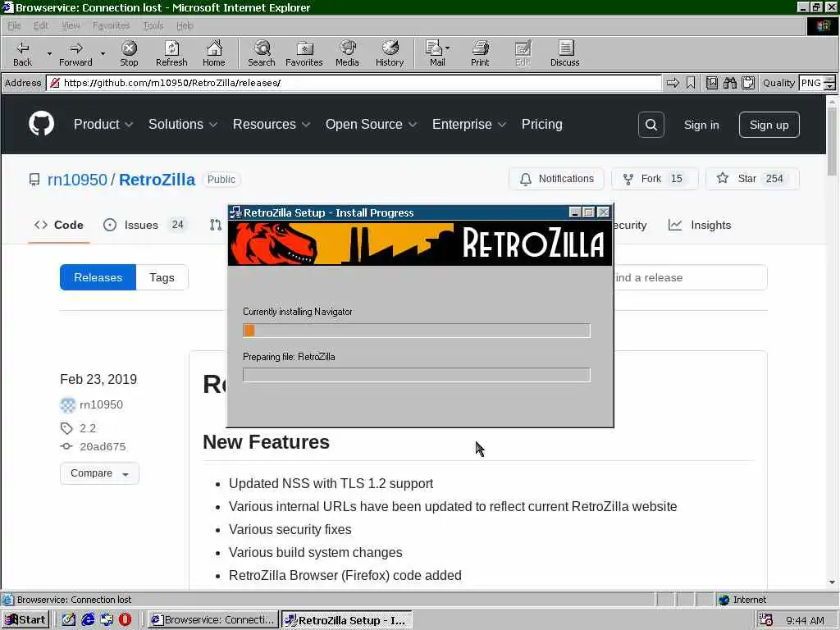Go to Home via toolbar icon

point(214,53)
